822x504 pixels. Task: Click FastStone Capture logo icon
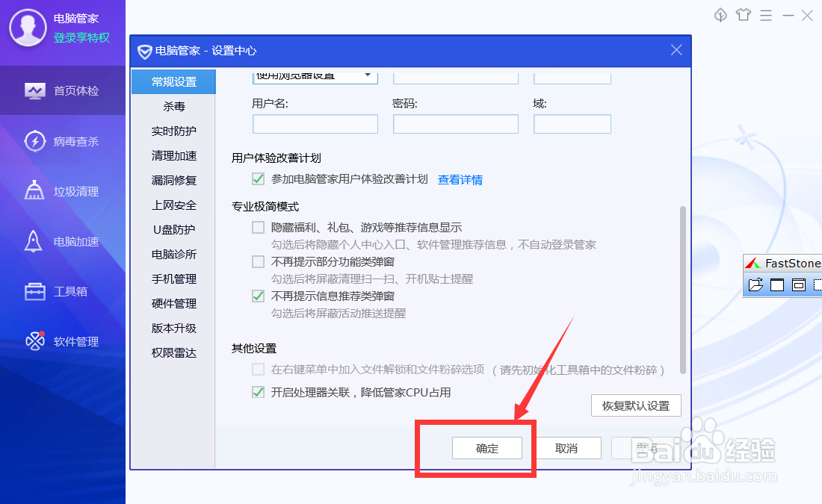[x=753, y=263]
